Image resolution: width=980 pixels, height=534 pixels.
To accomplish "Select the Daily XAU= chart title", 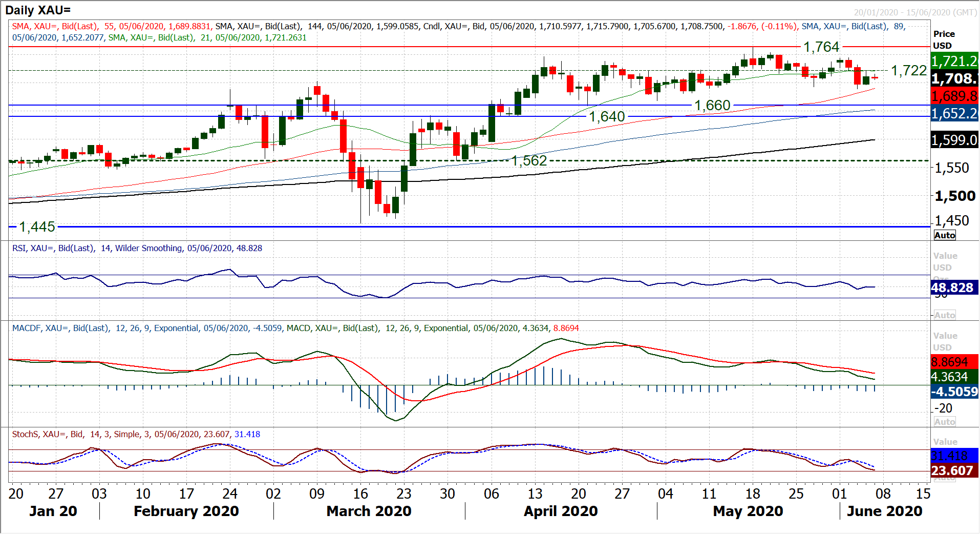I will click(x=38, y=10).
